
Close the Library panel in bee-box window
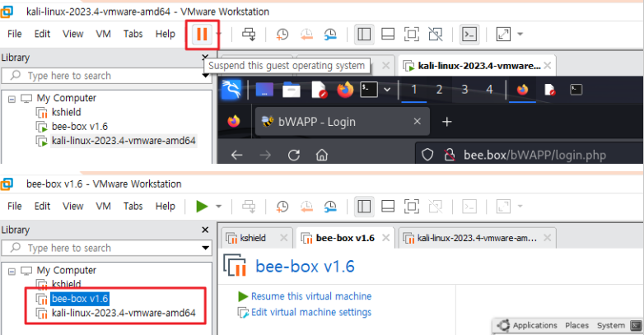tap(205, 230)
